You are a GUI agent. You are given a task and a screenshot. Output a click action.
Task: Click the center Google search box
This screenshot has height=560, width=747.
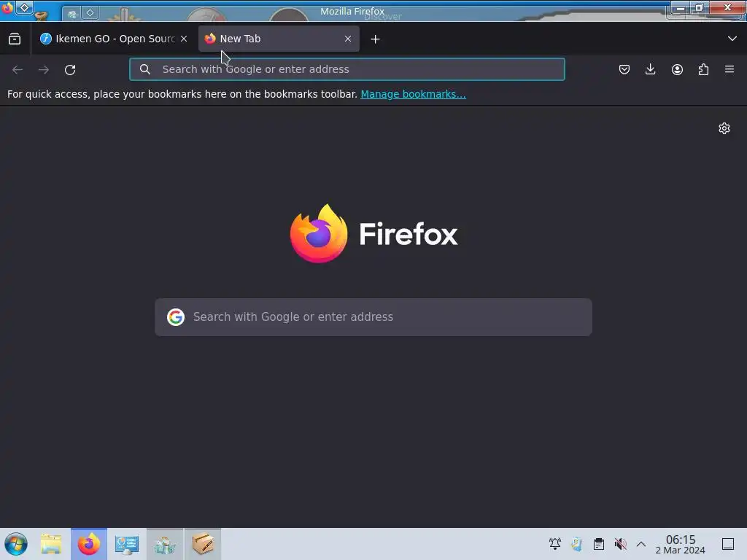click(373, 317)
